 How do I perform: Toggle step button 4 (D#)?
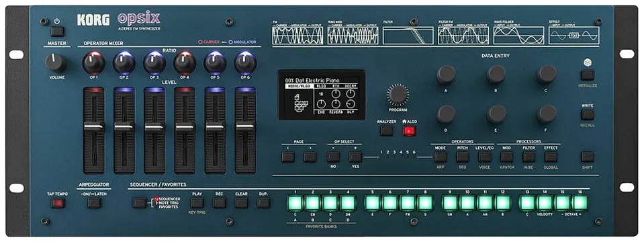coord(348,203)
